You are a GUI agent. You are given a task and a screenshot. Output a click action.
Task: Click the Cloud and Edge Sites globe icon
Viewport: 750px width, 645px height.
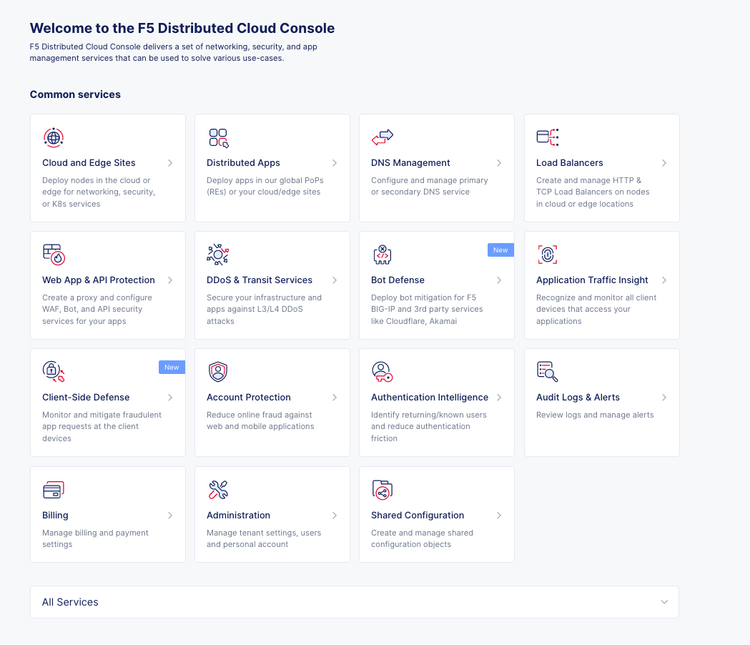click(53, 137)
